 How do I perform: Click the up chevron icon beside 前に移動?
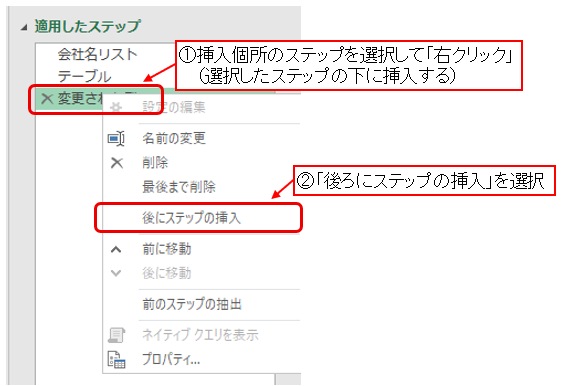(x=116, y=249)
